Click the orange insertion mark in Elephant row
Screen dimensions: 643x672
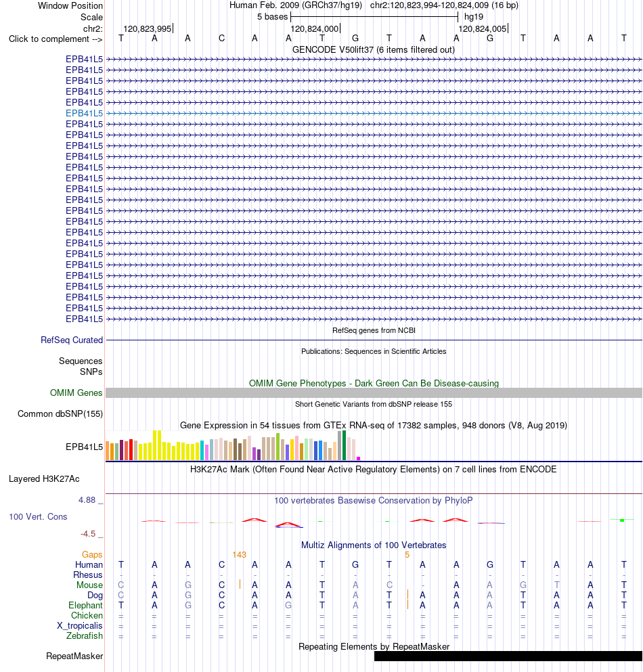point(407,605)
